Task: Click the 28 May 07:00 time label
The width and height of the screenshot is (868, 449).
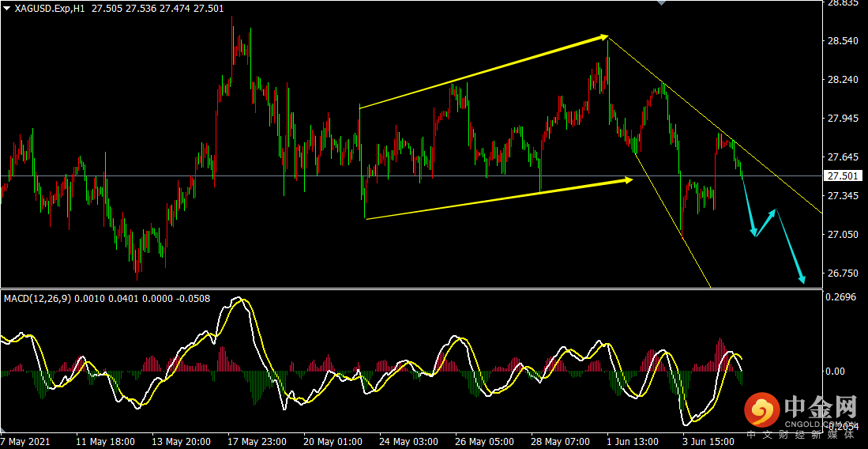Action: 561,443
